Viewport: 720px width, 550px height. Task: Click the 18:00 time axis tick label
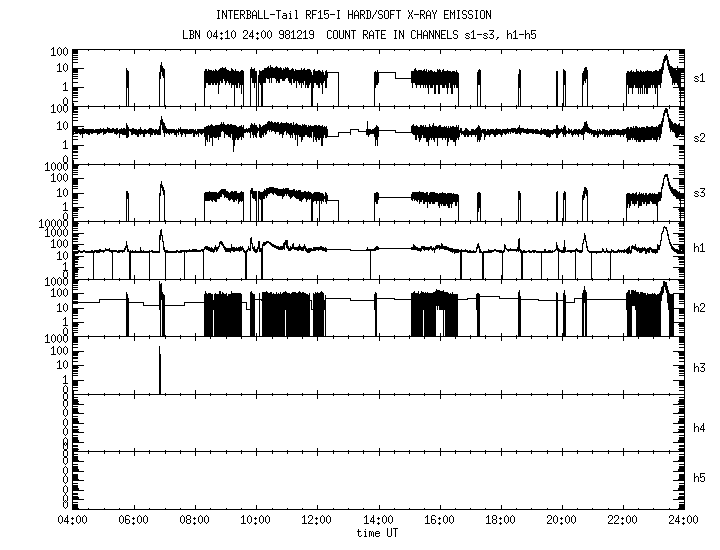pos(500,521)
